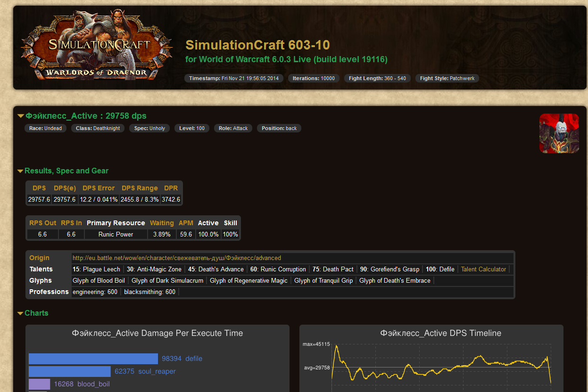Click the DPS column header

tap(39, 188)
